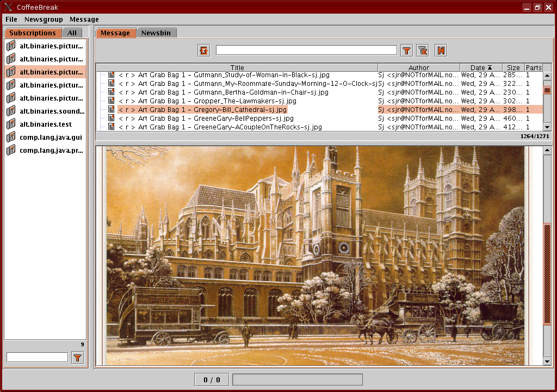Apply the message filter funnel icon

(406, 51)
